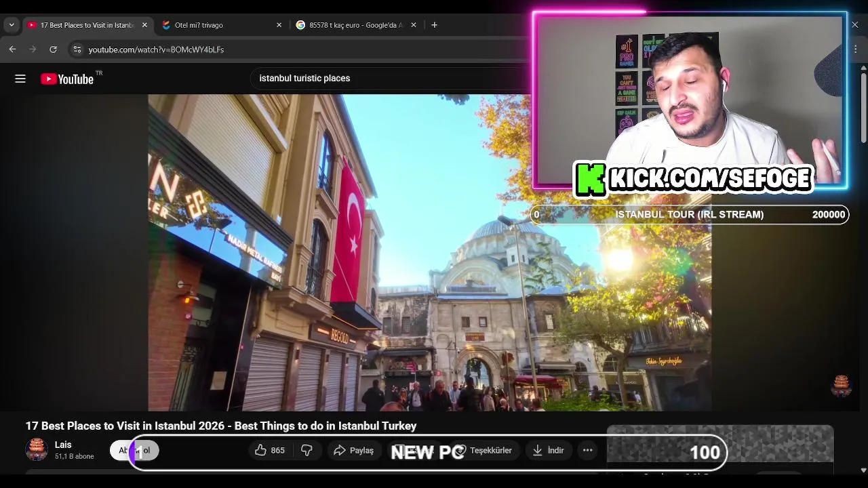Close the trivago tab
868x488 pixels.
(279, 25)
